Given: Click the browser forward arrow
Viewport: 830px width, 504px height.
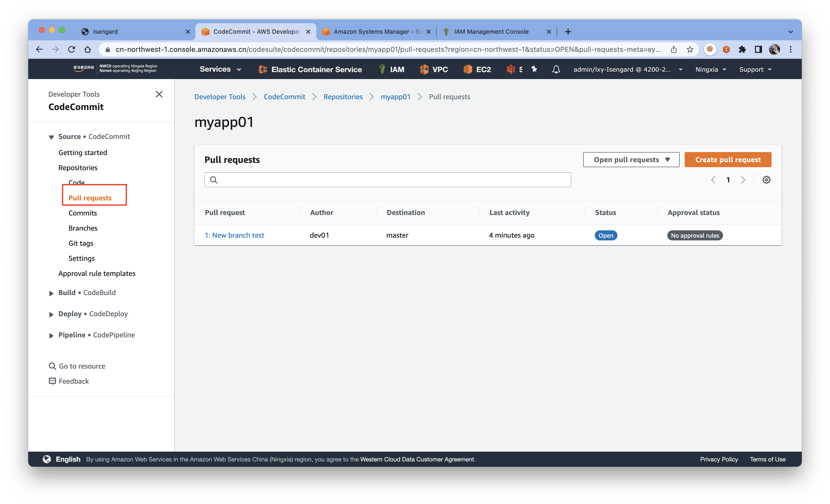Looking at the screenshot, I should 55,50.
